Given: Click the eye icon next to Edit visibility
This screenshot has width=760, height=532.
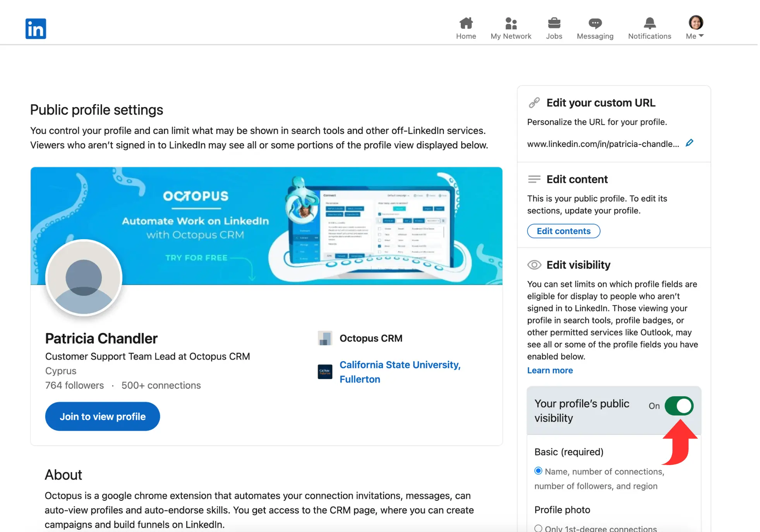Looking at the screenshot, I should coord(534,265).
